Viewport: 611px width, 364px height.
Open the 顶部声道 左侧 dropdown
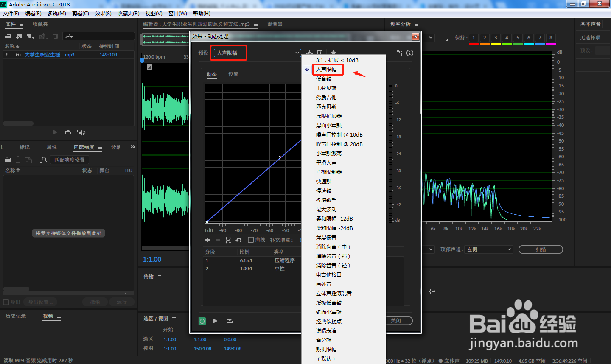[x=489, y=249]
